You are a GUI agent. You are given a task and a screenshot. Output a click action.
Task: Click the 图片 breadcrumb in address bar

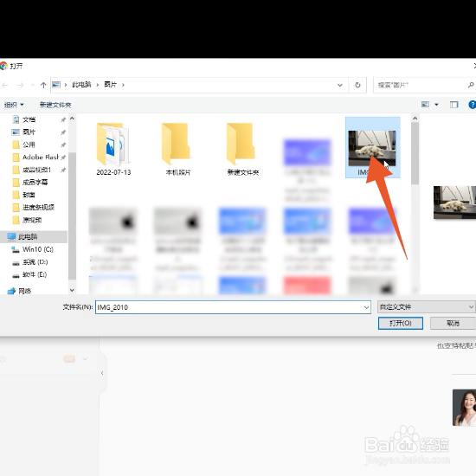coord(111,85)
